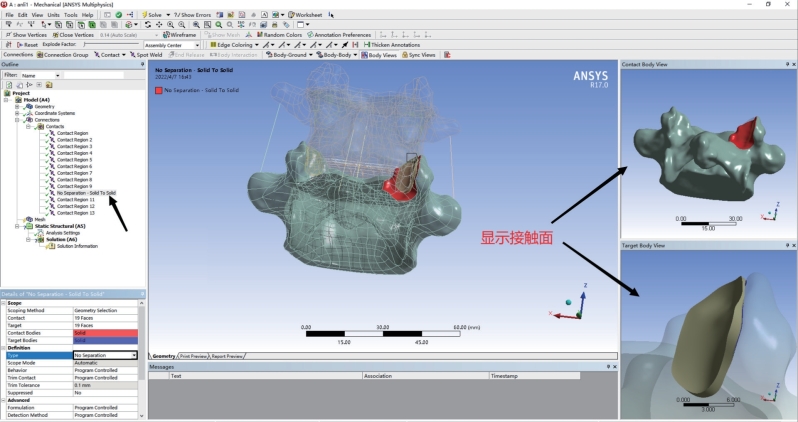Viewport: 798px width, 422px height.
Task: Insert a Connection Group
Action: pos(62,54)
